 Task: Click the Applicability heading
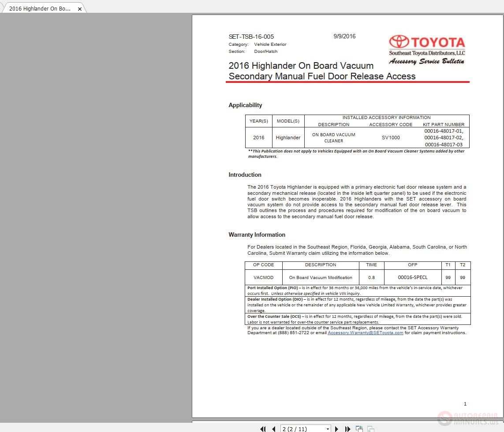[x=245, y=105]
